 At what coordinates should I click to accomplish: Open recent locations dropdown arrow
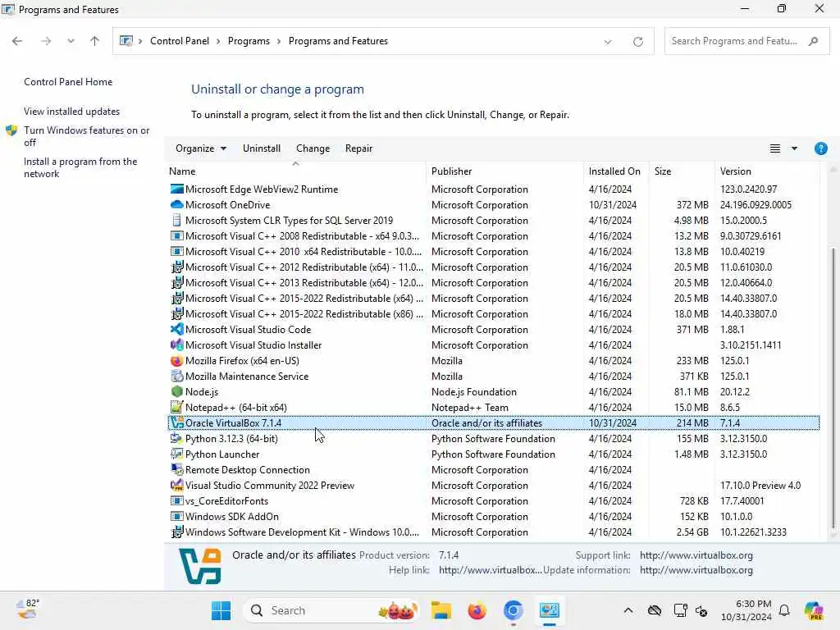pyautogui.click(x=71, y=41)
